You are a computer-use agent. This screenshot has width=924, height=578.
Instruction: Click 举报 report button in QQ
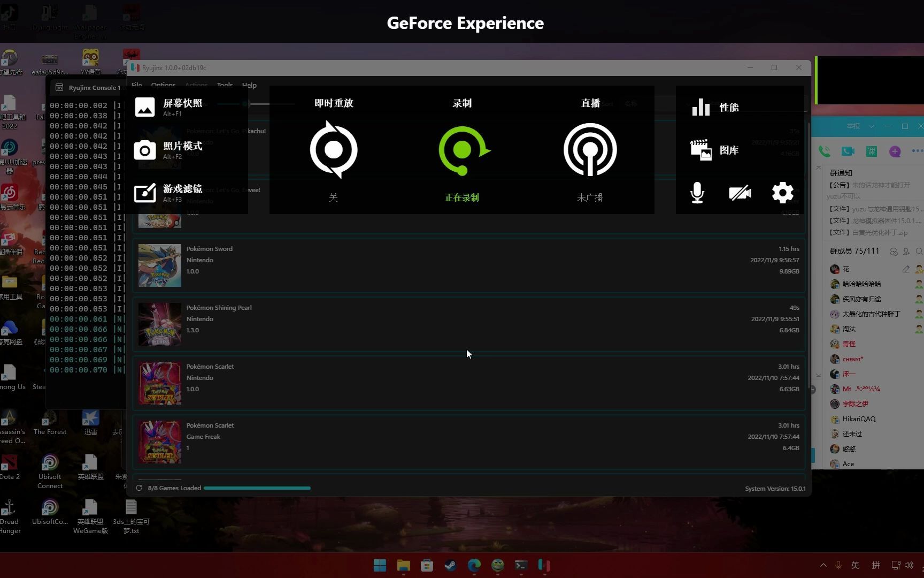point(853,126)
